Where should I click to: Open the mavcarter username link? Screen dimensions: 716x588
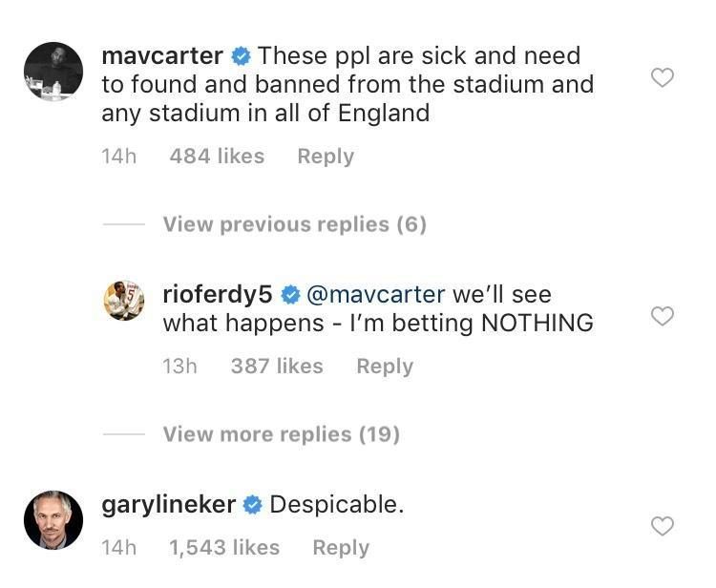click(162, 56)
